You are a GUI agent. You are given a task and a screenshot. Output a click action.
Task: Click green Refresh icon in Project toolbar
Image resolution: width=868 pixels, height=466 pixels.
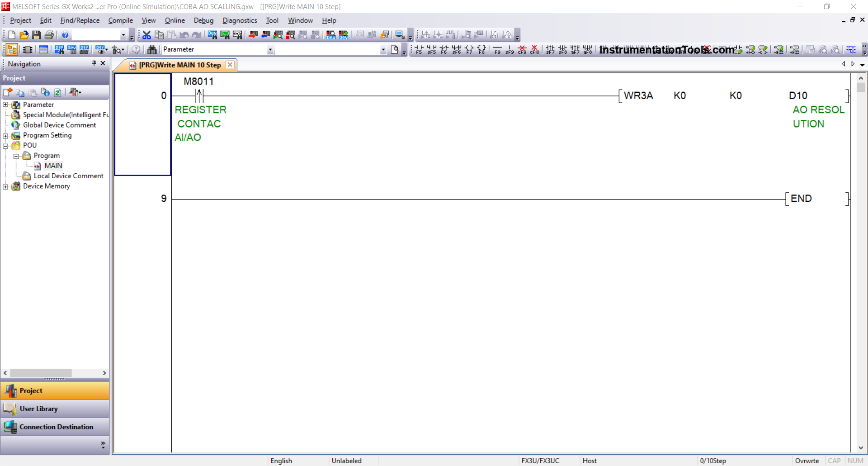[x=58, y=92]
